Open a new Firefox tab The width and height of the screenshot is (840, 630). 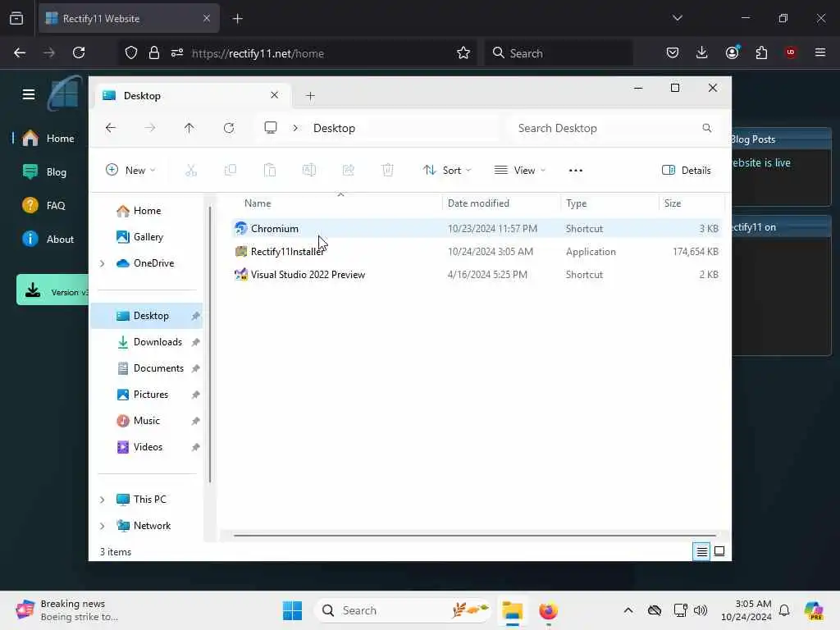click(237, 19)
